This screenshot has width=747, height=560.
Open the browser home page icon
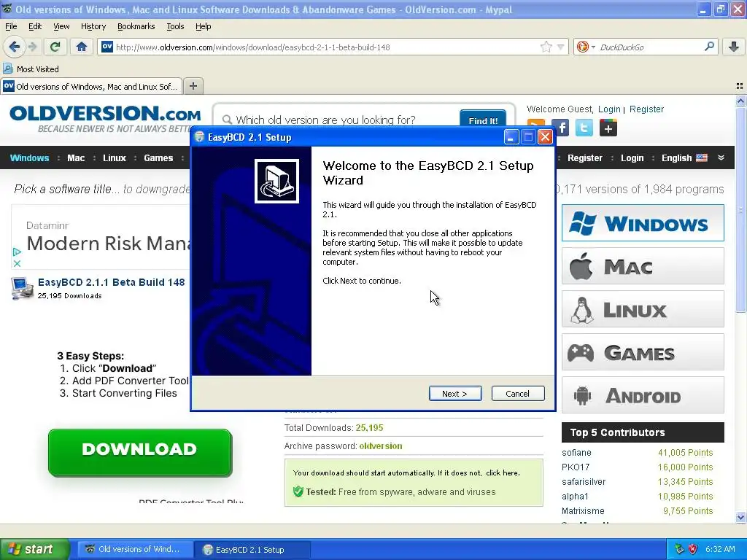coord(82,47)
